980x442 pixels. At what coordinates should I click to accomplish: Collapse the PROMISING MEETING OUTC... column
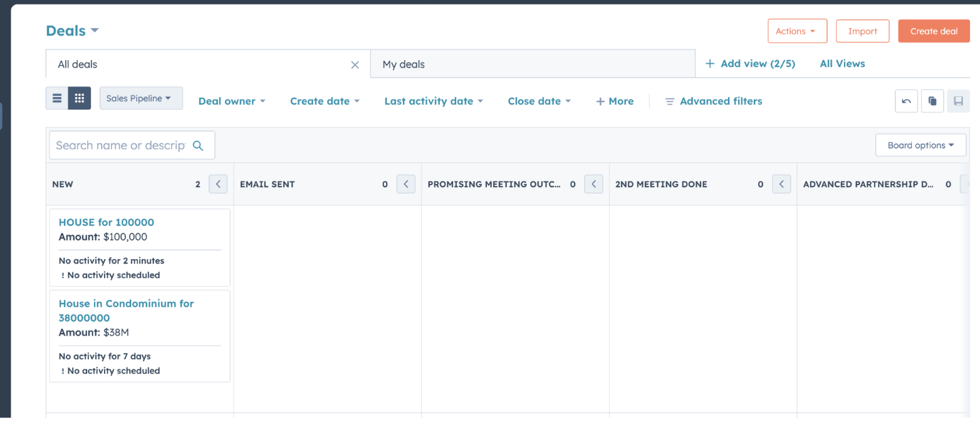tap(594, 184)
